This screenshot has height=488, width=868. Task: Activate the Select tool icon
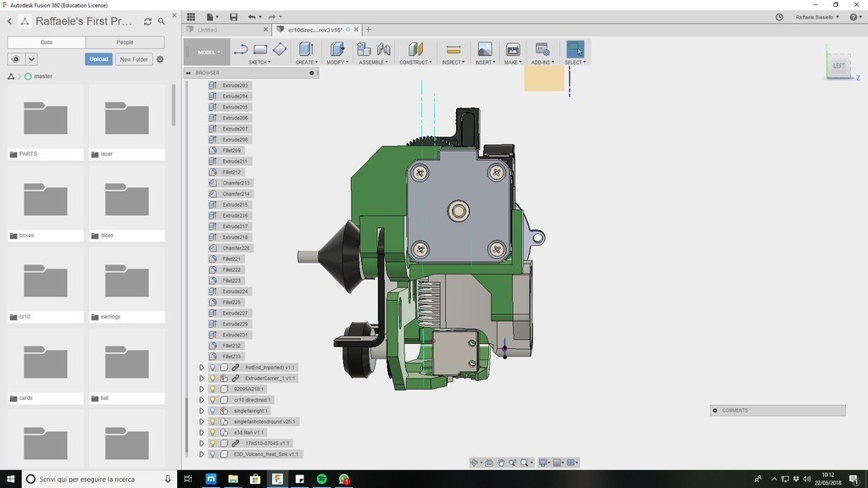576,49
